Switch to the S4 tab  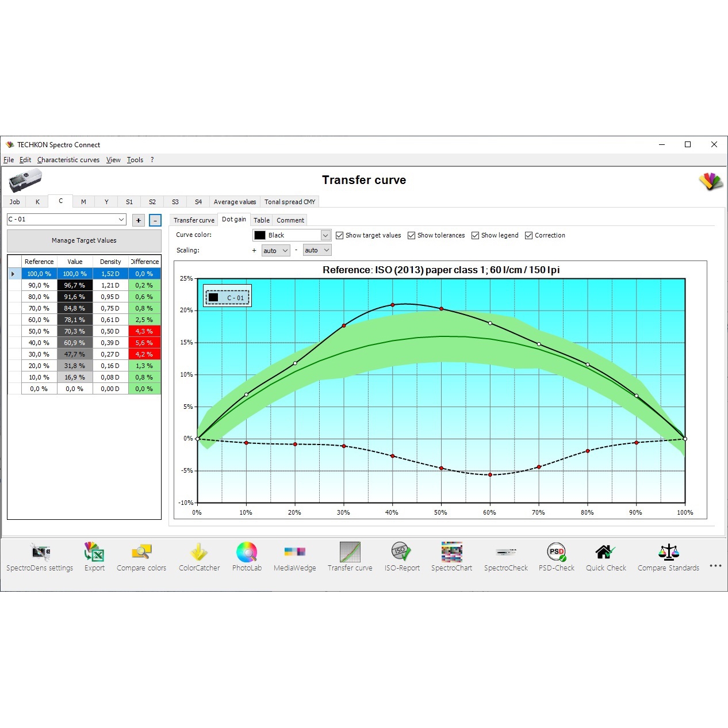coord(198,202)
